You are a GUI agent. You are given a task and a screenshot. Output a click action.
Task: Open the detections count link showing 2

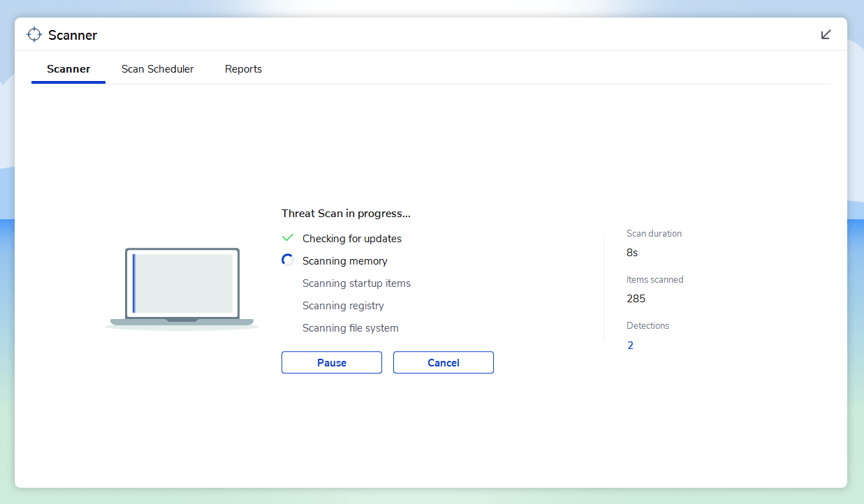630,345
